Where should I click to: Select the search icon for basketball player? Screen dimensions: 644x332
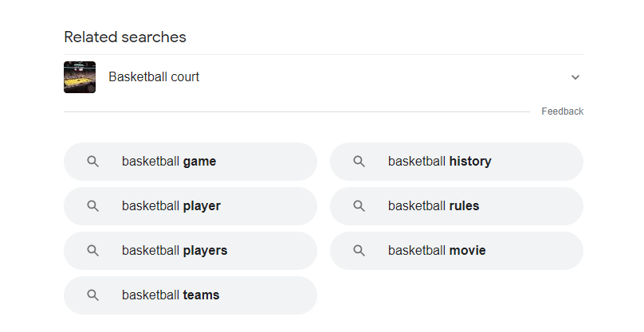point(92,206)
